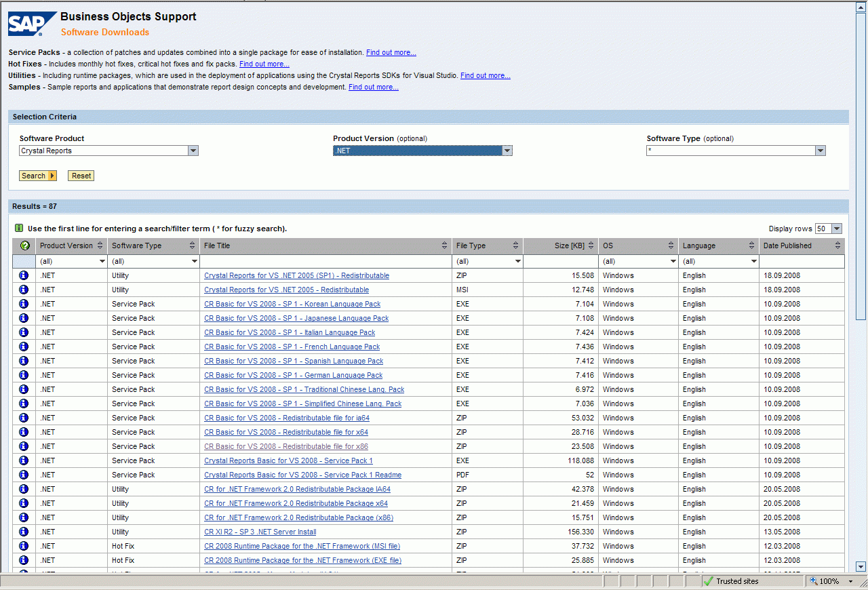Click the PDF file type cell
Viewport: 868px width, 590px height.
click(463, 475)
